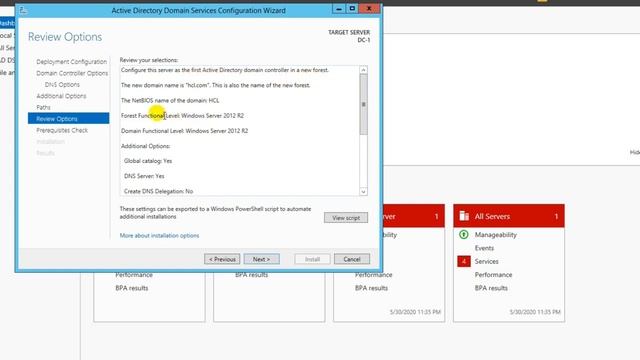
Task: Open the Paths step
Action: (43, 107)
